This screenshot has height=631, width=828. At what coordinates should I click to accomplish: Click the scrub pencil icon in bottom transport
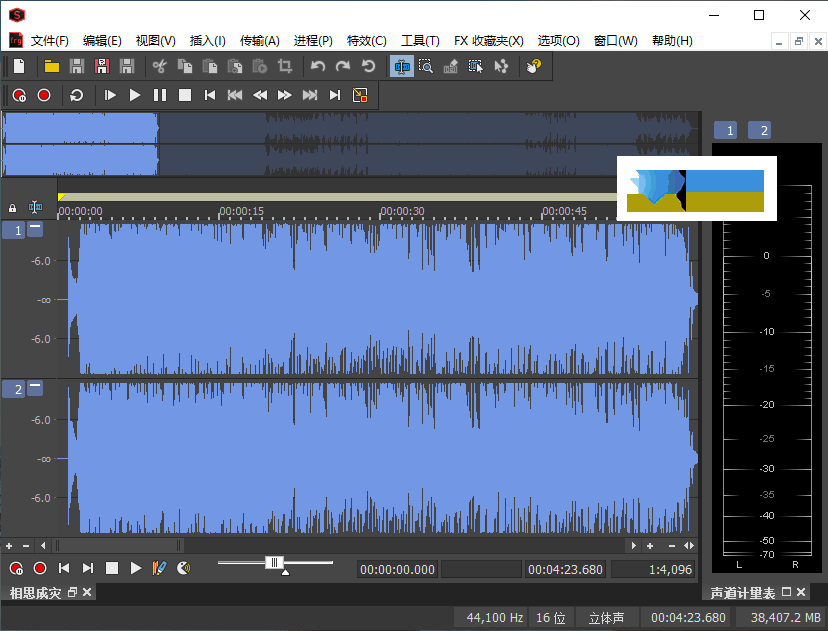pyautogui.click(x=159, y=568)
